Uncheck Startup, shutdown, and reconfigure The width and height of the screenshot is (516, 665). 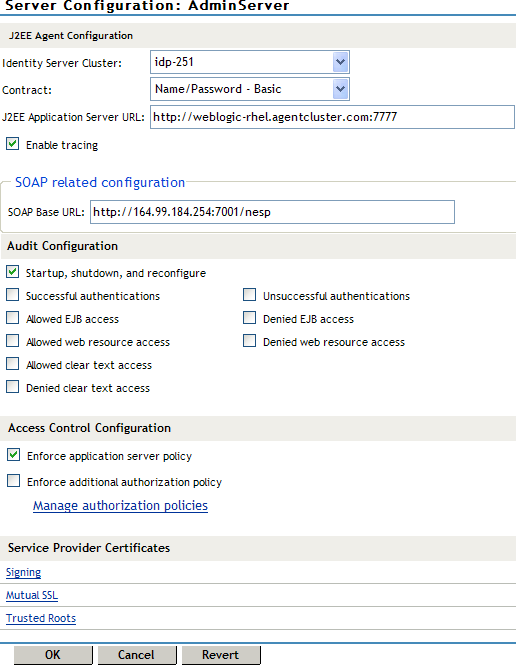(x=13, y=272)
